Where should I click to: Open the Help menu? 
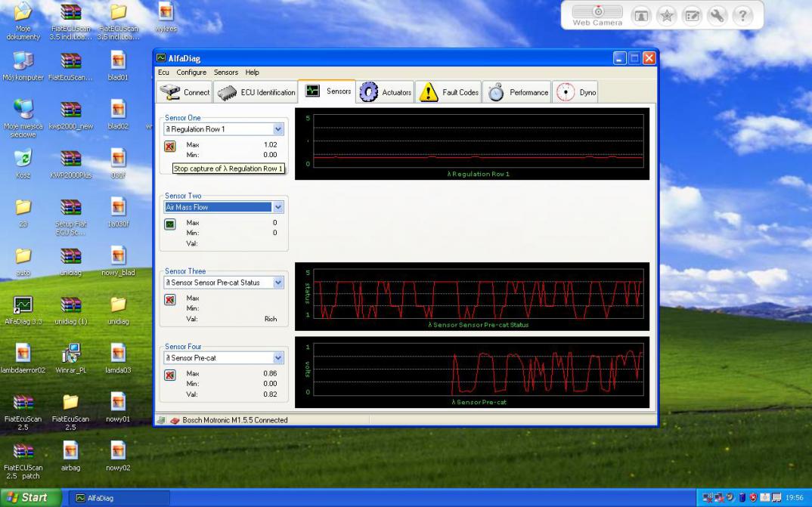(x=252, y=73)
